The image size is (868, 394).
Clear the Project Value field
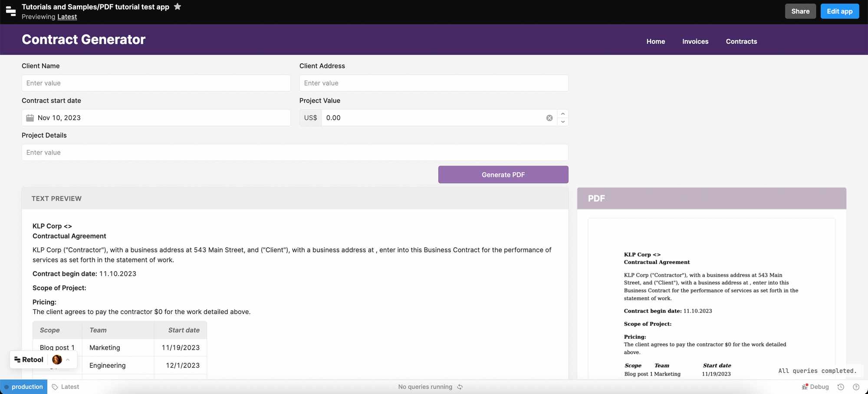[x=549, y=118]
